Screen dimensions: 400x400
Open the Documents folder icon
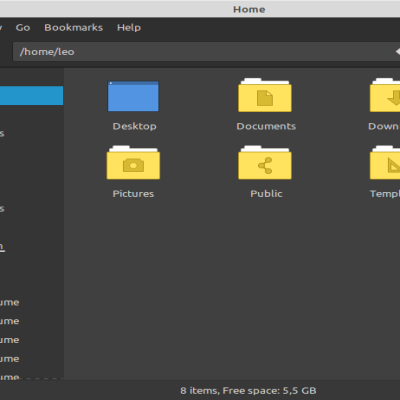tap(265, 95)
